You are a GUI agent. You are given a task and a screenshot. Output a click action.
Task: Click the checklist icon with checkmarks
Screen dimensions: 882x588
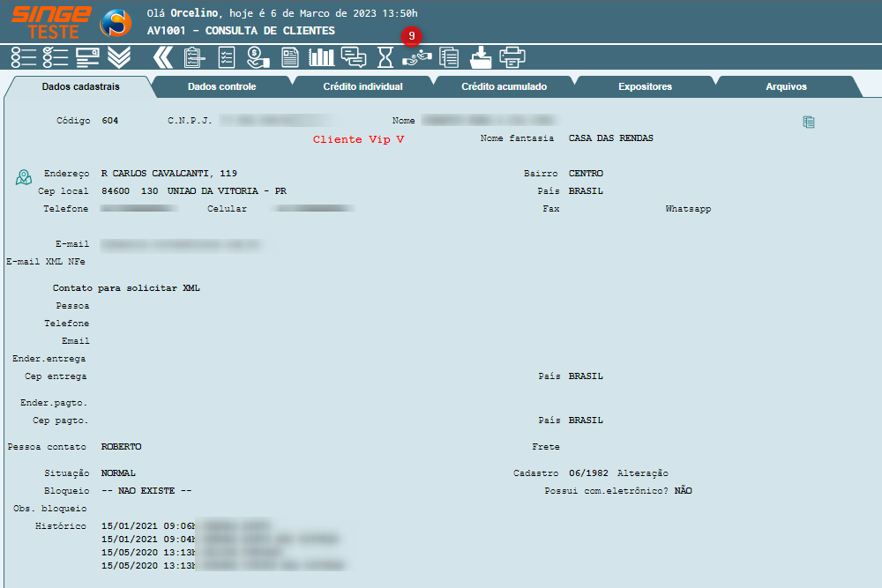tap(56, 58)
